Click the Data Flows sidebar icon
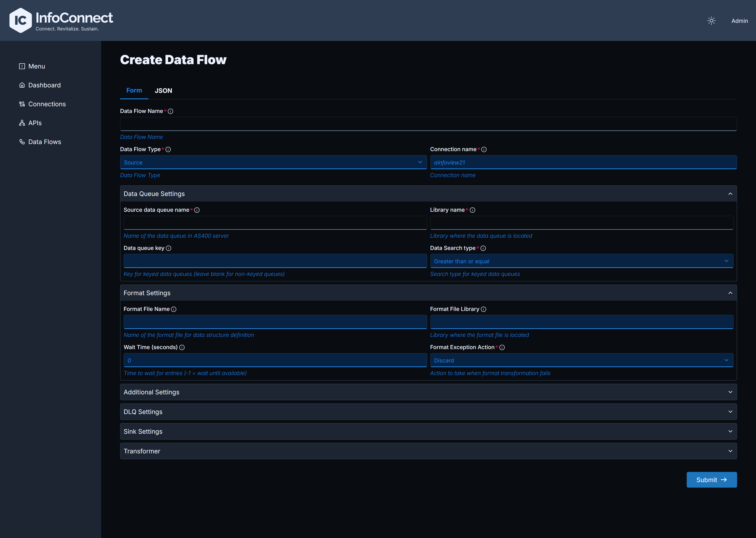756x538 pixels. coord(22,142)
